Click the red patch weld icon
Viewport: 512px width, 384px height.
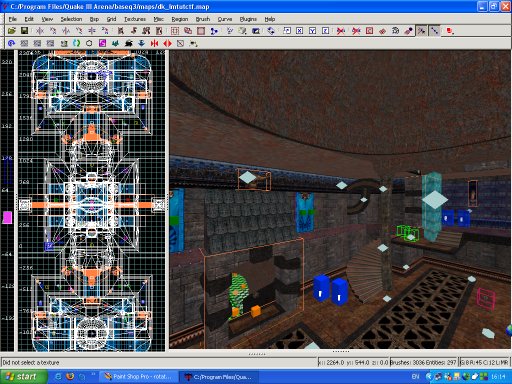382,31
